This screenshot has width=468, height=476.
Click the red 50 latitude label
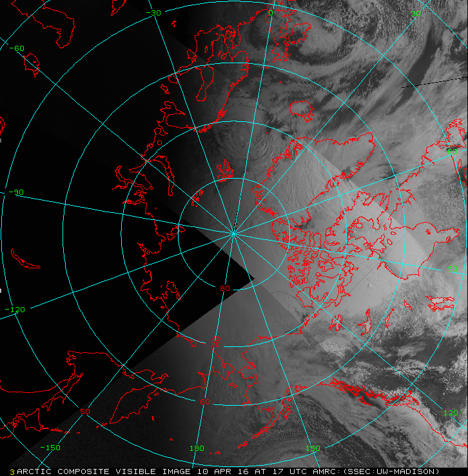coord(85,412)
